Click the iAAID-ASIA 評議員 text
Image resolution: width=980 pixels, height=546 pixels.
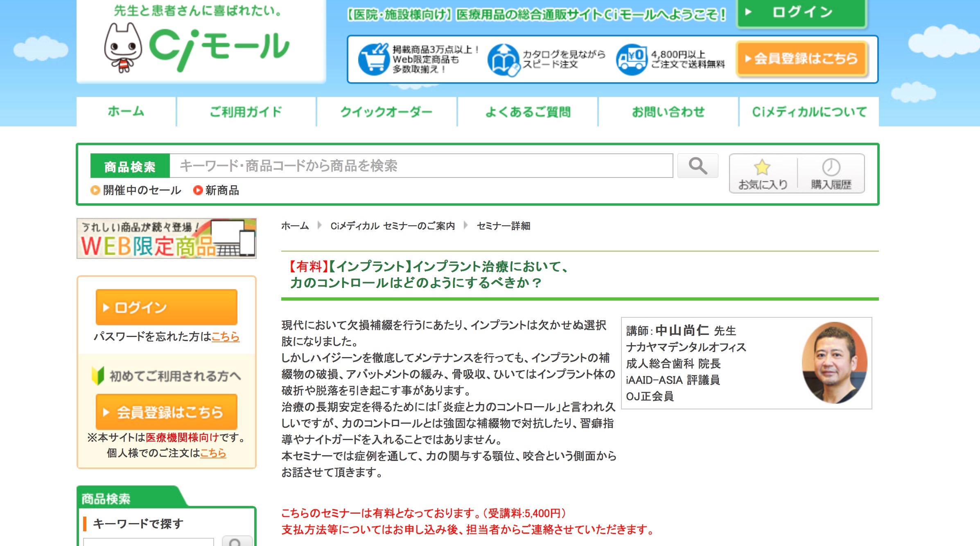tap(673, 380)
